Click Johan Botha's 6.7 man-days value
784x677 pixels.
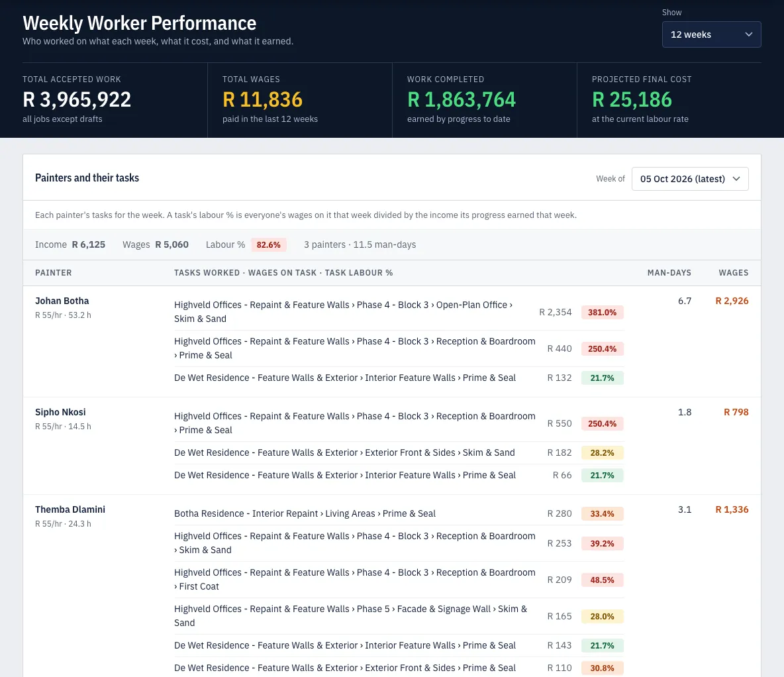[x=685, y=301]
